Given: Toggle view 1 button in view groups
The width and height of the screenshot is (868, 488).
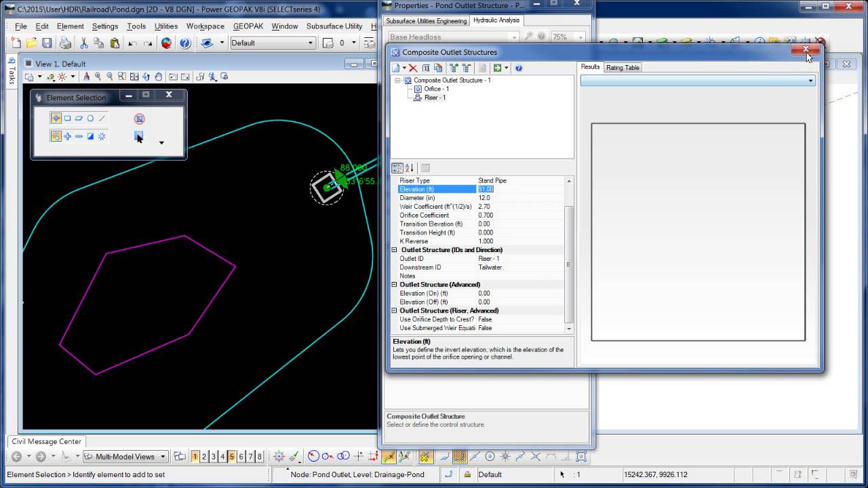Looking at the screenshot, I should pyautogui.click(x=195, y=457).
